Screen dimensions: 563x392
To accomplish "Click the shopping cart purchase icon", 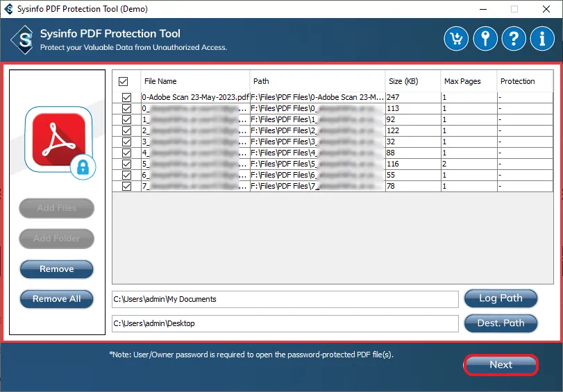I will coord(457,39).
